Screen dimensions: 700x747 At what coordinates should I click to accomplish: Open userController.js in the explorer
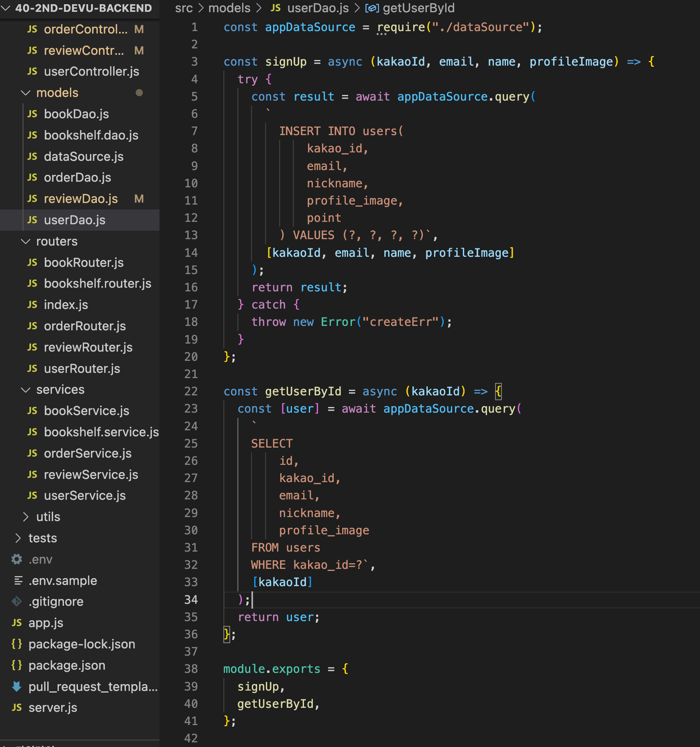point(91,71)
